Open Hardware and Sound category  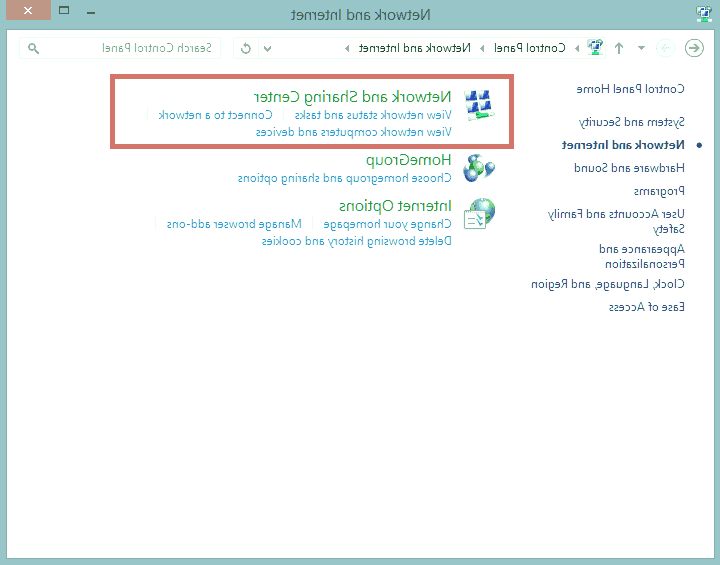click(x=629, y=168)
